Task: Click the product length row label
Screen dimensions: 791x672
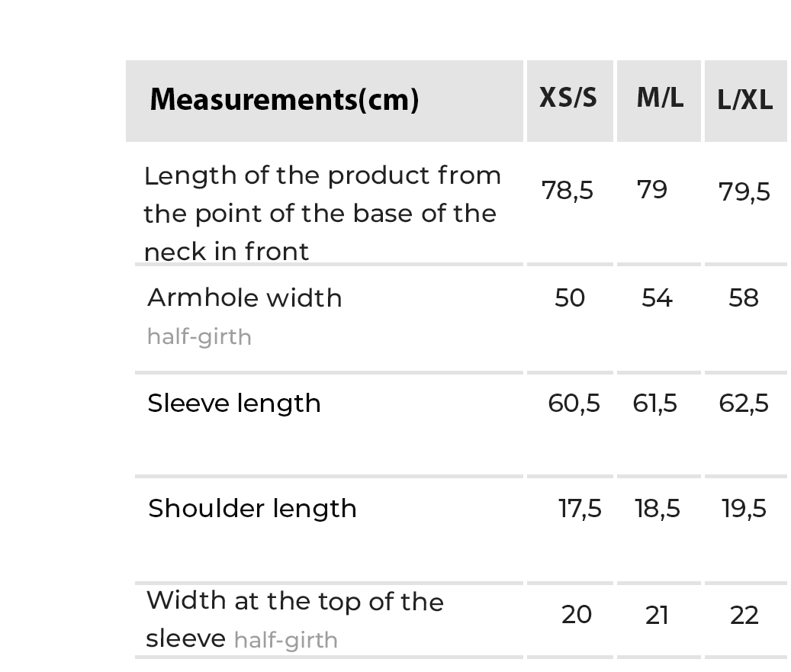Action: pos(322,213)
